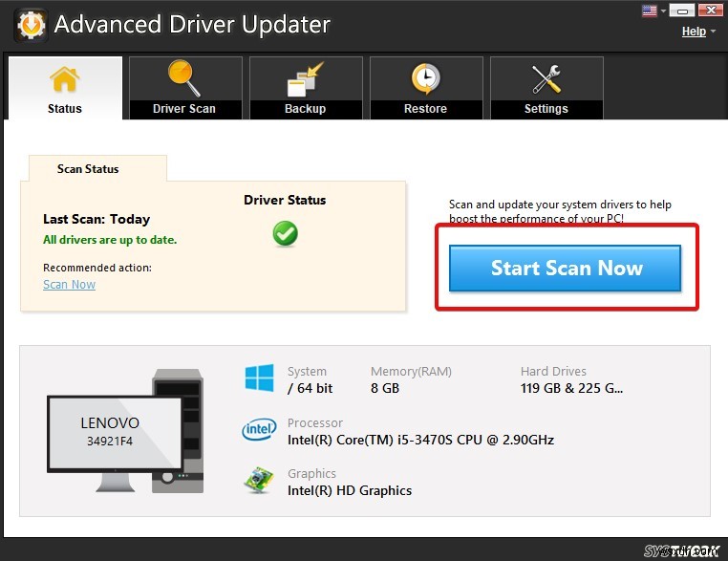Click the 'Last Scan: Today' text
Screen dimensions: 728x561
[96, 219]
